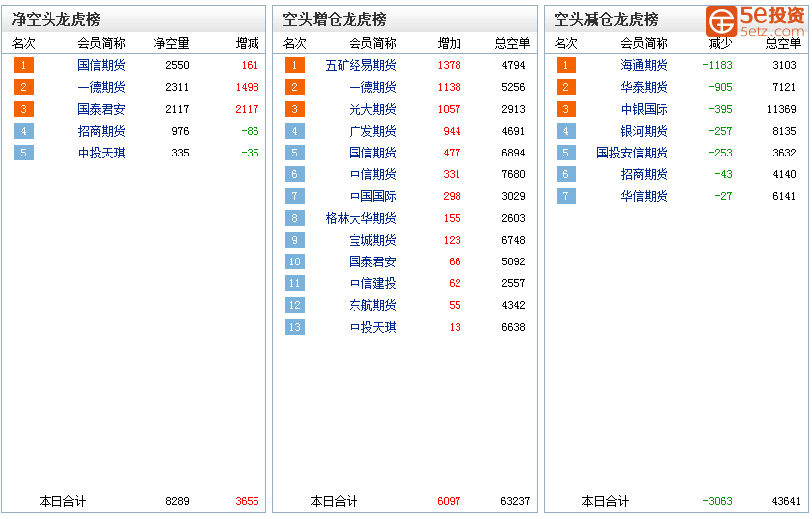This screenshot has height=519, width=812.
Task: Select the daily total 63237
Action: coord(515,501)
